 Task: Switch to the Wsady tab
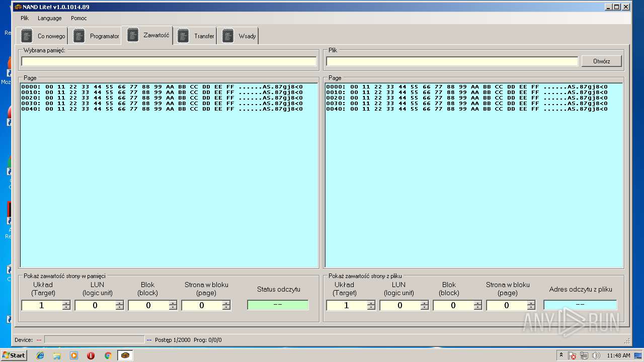(238, 36)
